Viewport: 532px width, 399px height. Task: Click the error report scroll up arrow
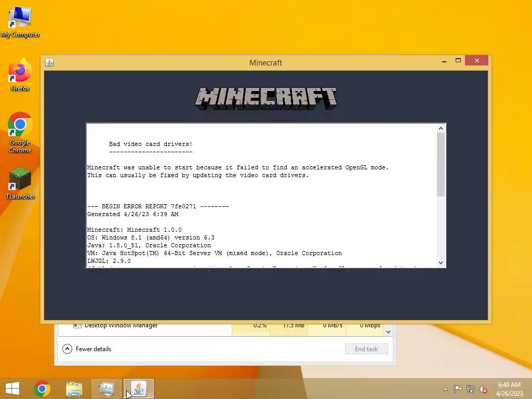(441, 128)
